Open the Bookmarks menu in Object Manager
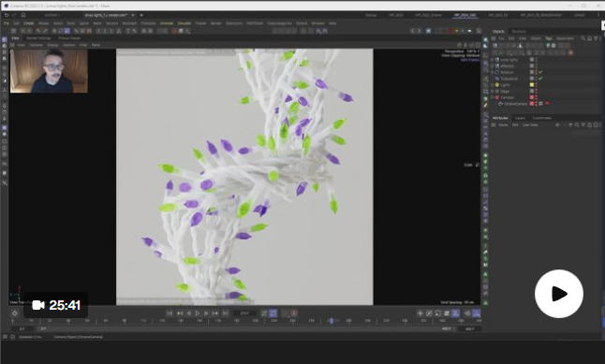605x364 pixels. [x=565, y=38]
